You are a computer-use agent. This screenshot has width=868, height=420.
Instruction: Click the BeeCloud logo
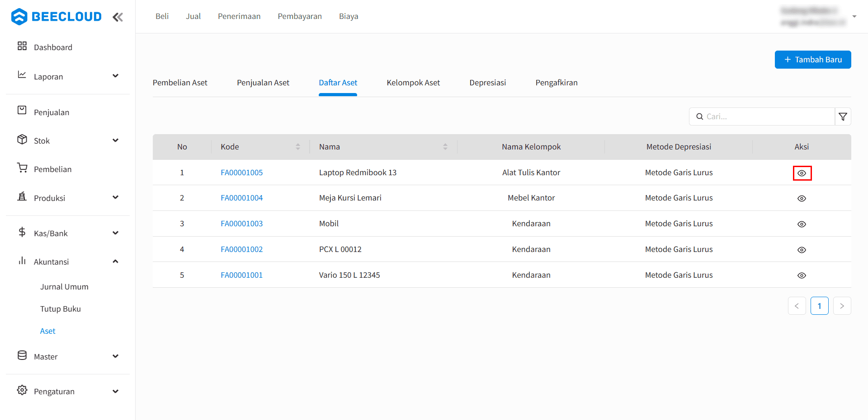(x=57, y=17)
